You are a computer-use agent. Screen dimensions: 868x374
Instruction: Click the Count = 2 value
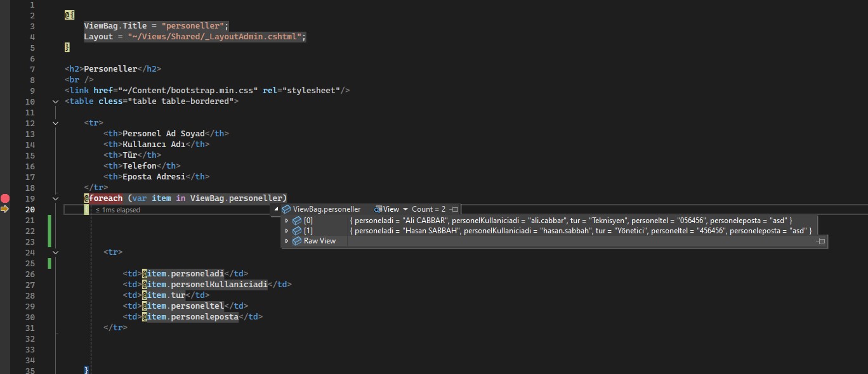[428, 209]
